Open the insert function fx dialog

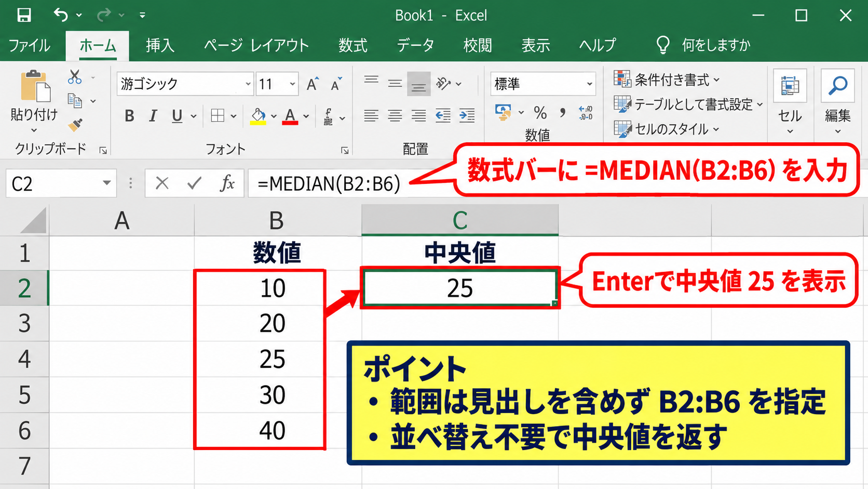coord(227,183)
